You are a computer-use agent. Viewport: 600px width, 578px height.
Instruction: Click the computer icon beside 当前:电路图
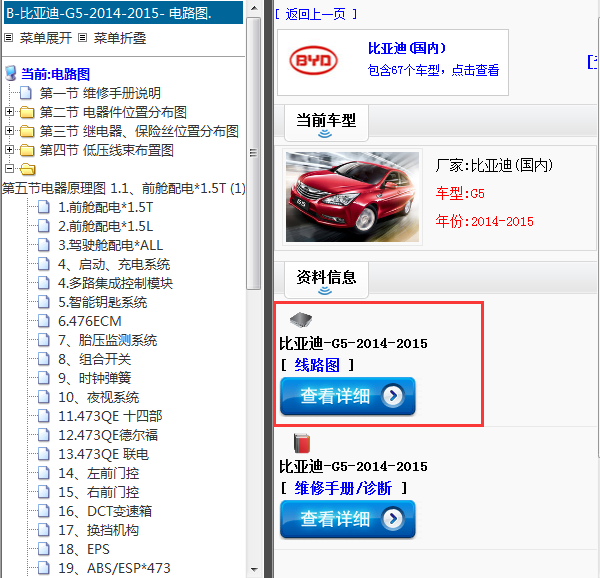[x=11, y=73]
